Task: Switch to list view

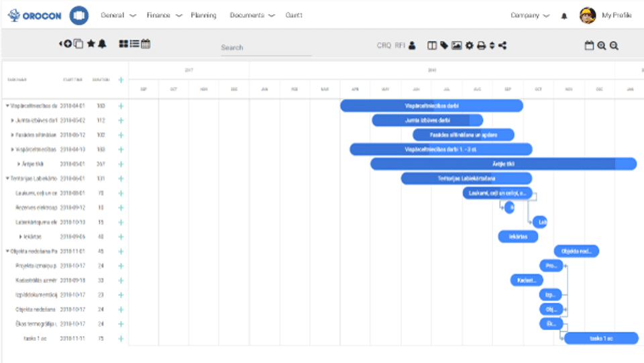Action: [134, 44]
